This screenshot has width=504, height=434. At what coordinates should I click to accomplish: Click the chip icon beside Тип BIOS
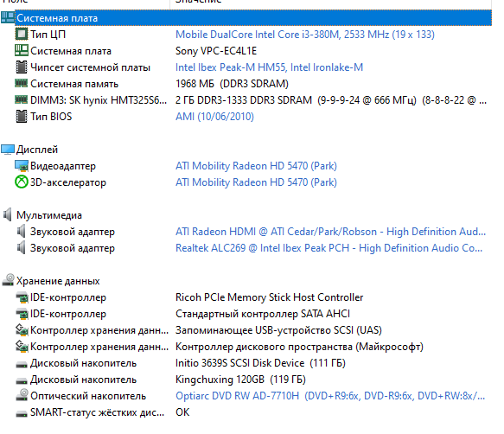[x=22, y=116]
